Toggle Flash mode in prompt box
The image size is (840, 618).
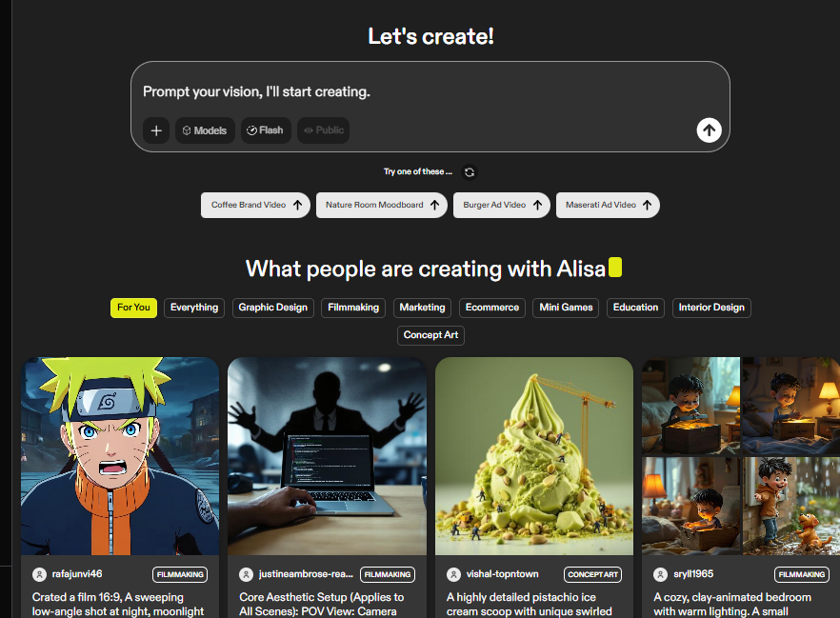coord(266,130)
